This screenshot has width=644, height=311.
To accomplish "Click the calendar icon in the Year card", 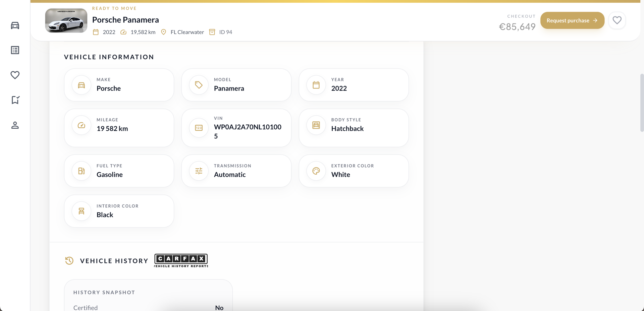I will [x=316, y=85].
